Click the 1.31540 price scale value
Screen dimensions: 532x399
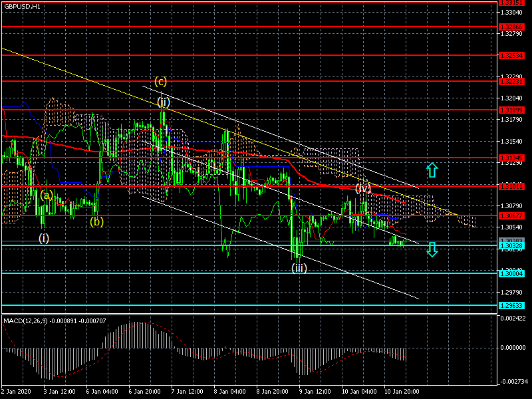click(511, 141)
